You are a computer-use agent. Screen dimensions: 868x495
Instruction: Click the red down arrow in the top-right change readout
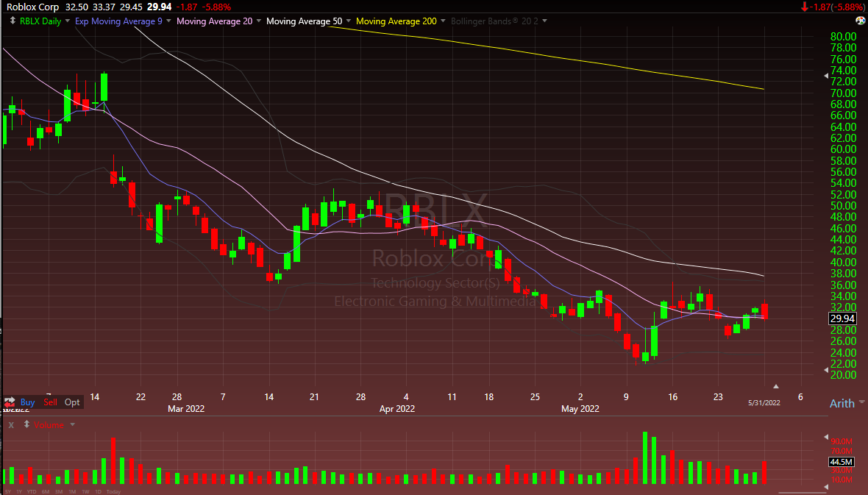click(805, 7)
